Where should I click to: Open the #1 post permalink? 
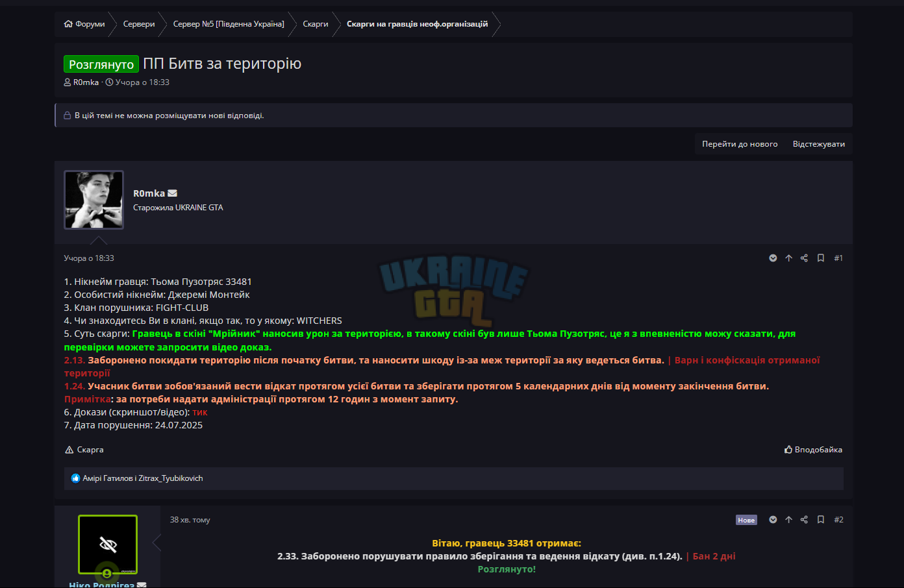tap(838, 258)
